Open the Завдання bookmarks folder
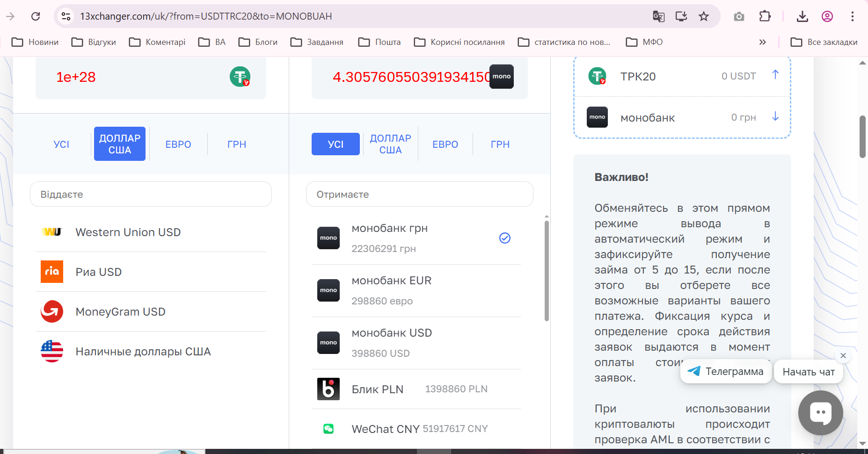868x454 pixels. point(317,42)
